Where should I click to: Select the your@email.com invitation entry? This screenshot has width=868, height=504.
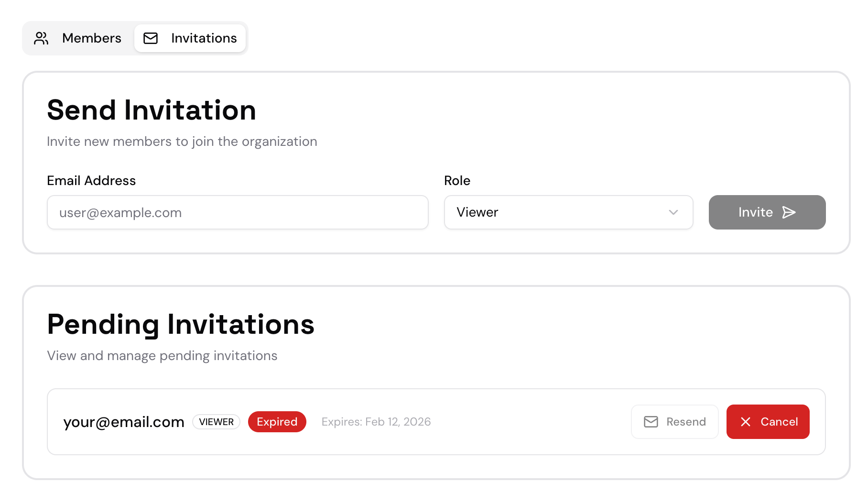[124, 422]
